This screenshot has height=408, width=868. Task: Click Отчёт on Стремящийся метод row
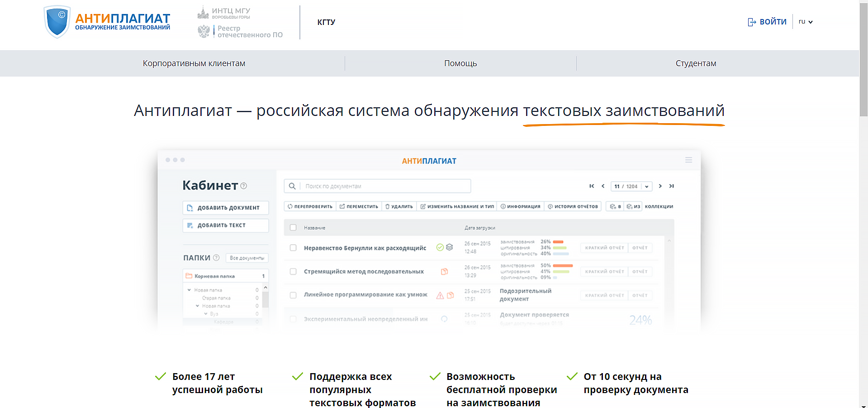[640, 272]
